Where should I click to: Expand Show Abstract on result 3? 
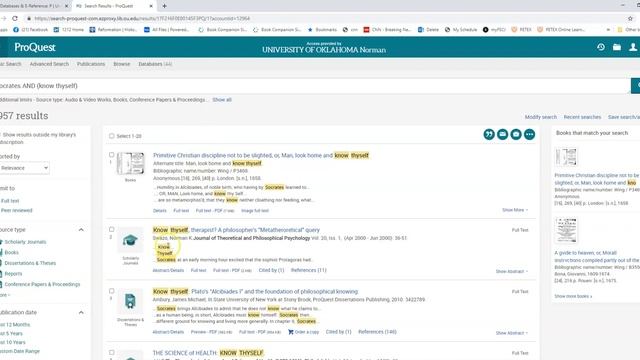(511, 333)
